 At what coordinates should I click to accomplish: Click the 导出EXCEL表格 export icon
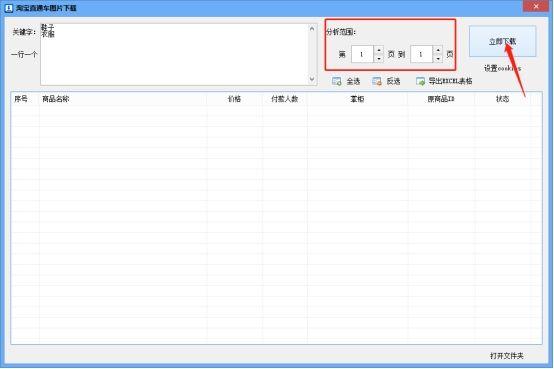420,81
